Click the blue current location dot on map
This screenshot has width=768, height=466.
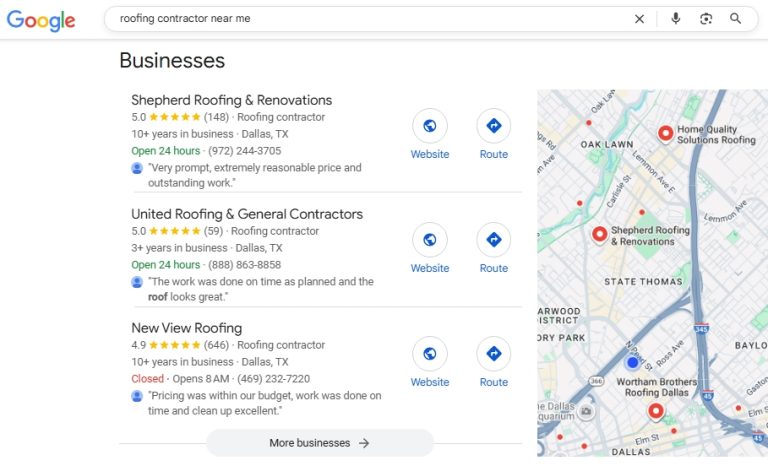point(632,363)
